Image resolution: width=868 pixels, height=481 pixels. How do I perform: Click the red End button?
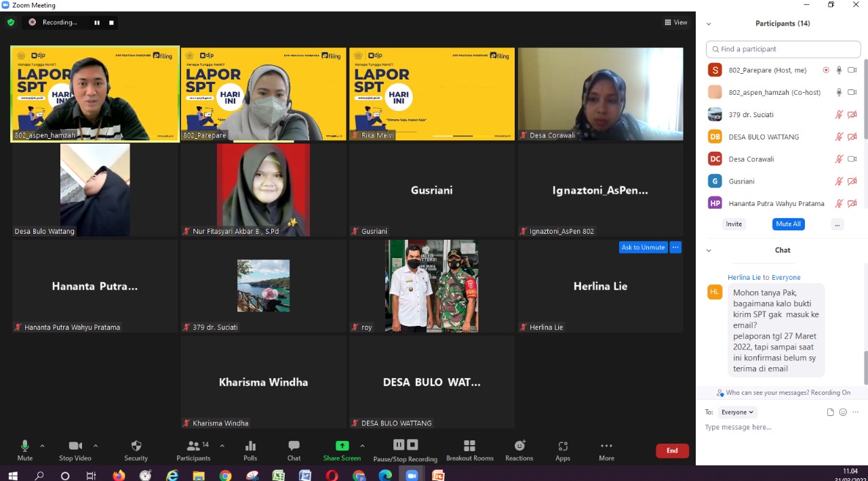point(672,451)
